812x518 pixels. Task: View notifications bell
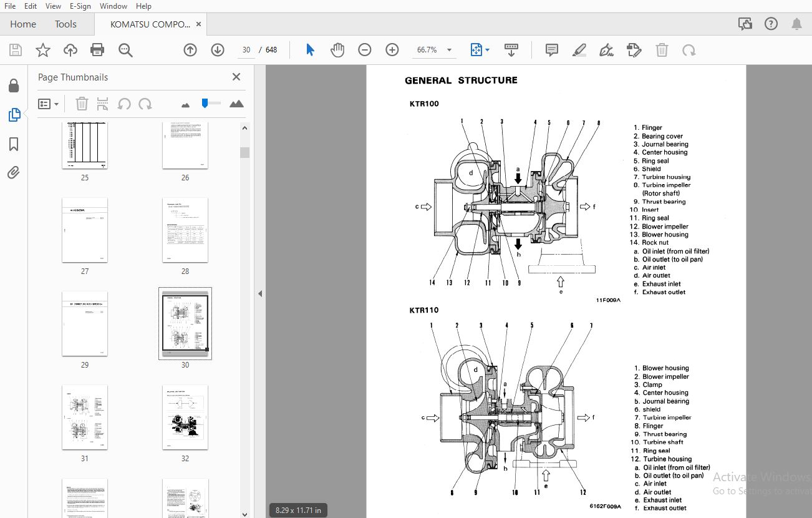coord(797,24)
